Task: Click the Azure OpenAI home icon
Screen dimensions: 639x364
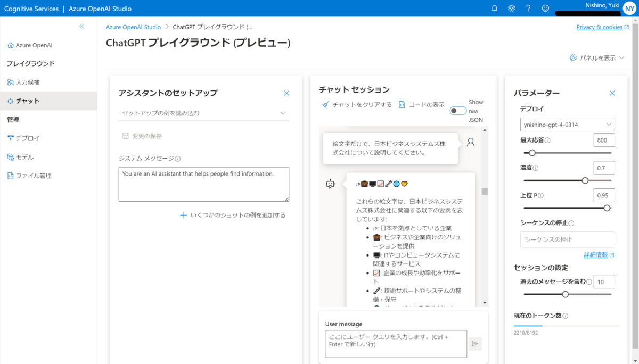Action: point(11,45)
